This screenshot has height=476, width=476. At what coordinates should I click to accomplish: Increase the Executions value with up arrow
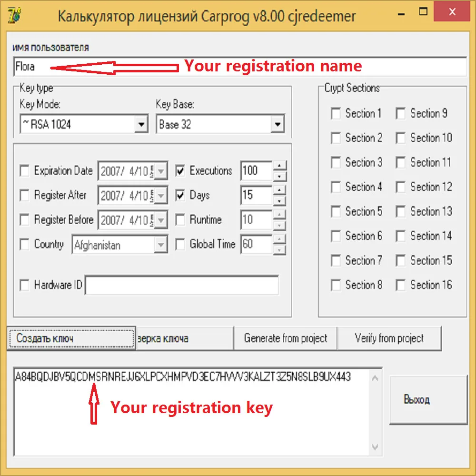click(279, 166)
